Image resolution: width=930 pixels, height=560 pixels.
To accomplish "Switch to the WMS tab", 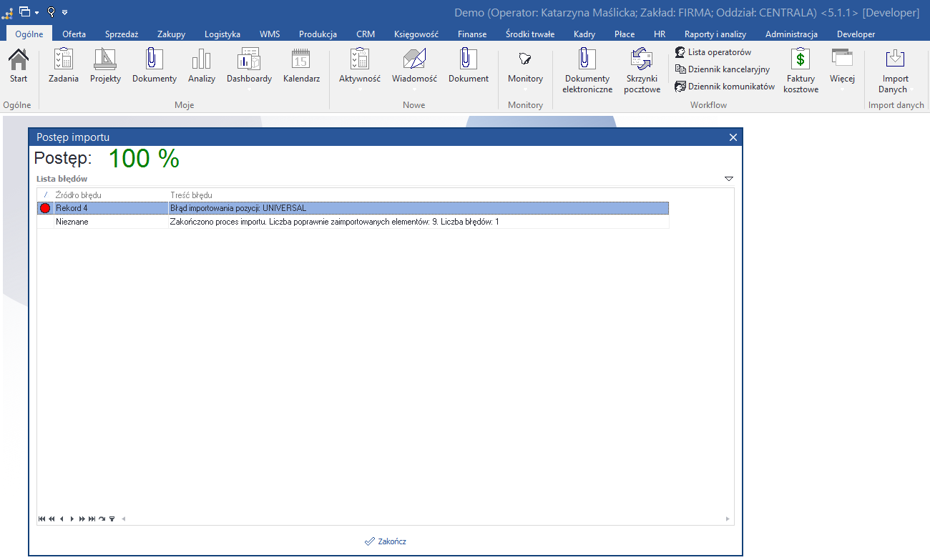I will [270, 34].
